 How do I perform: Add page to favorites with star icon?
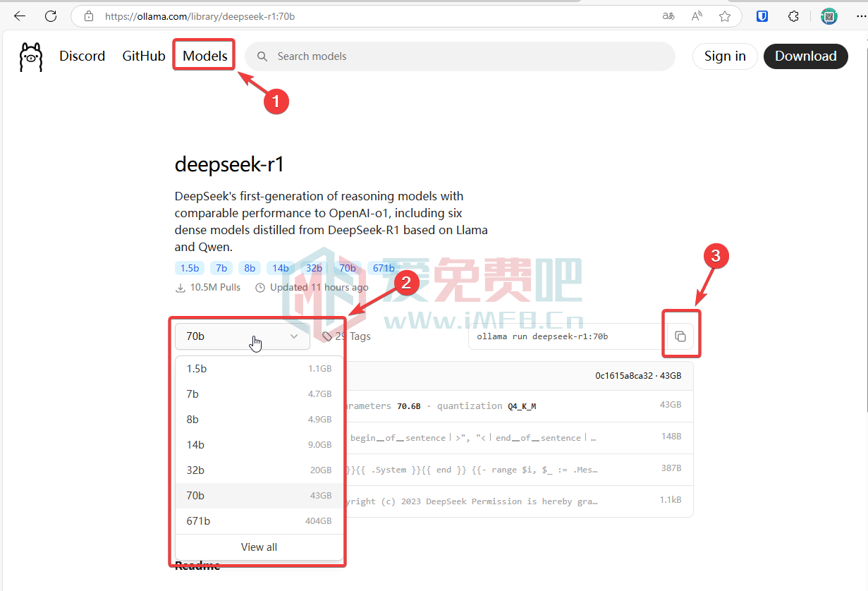click(x=725, y=16)
